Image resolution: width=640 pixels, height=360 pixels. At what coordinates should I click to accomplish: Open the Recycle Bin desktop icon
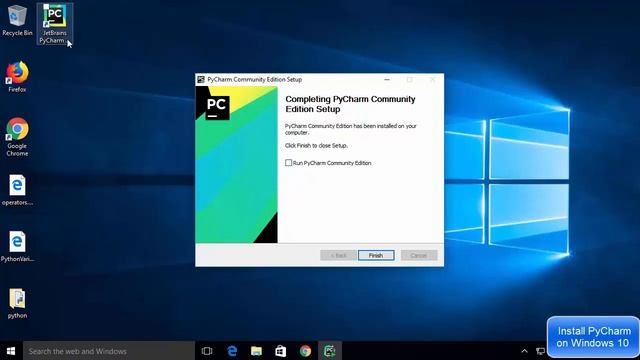(x=17, y=20)
